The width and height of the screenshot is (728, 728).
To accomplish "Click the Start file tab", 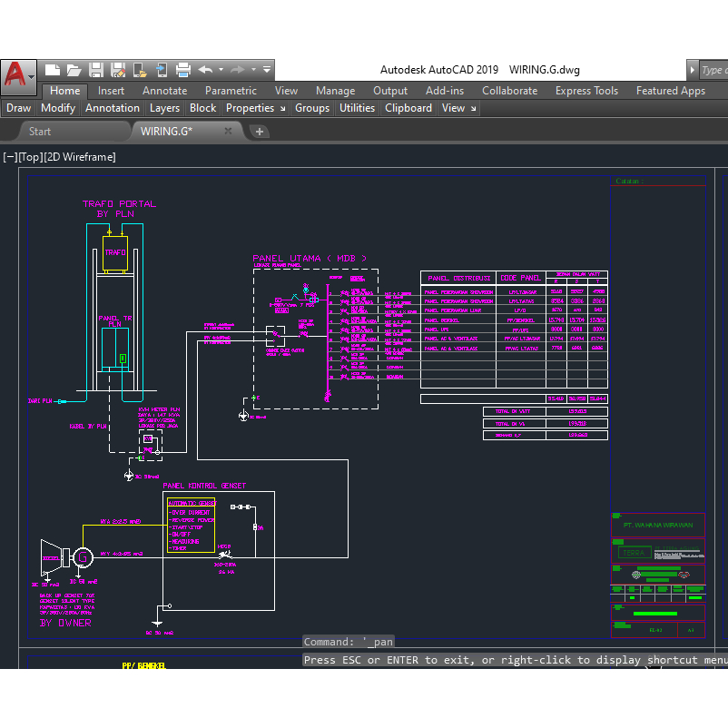I will (40, 131).
